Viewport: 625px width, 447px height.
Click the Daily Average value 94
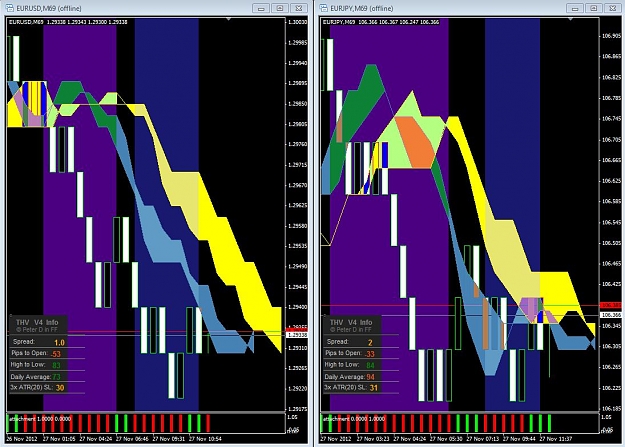pyautogui.click(x=370, y=376)
